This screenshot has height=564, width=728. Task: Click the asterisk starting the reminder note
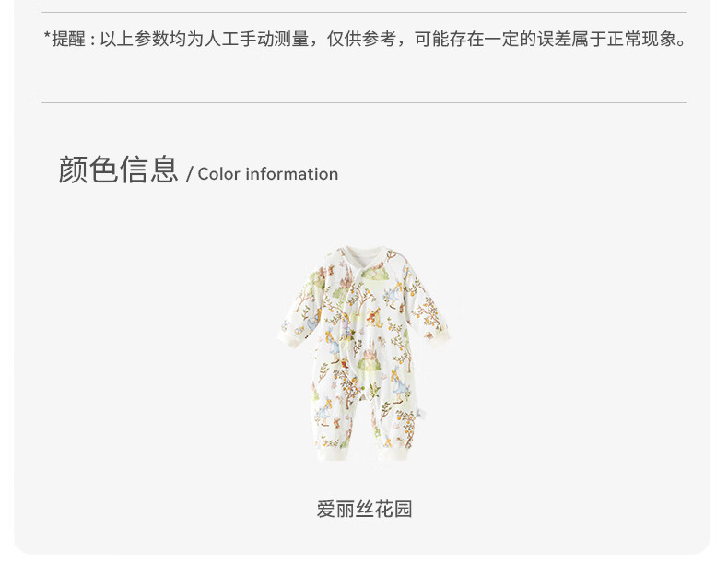[47, 35]
